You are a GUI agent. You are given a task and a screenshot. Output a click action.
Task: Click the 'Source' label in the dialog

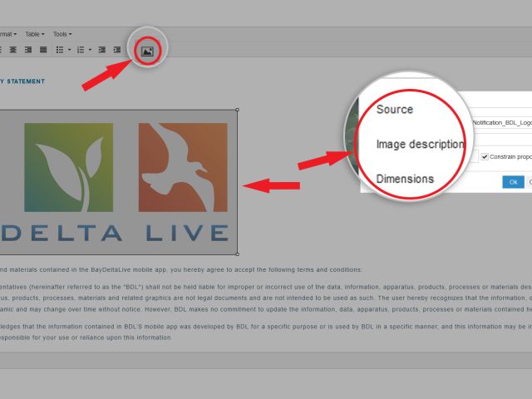coord(395,109)
